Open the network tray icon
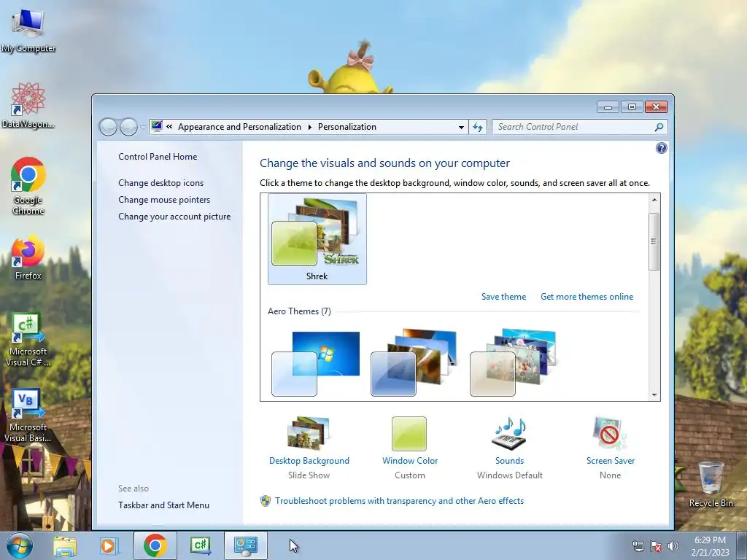 coord(638,546)
